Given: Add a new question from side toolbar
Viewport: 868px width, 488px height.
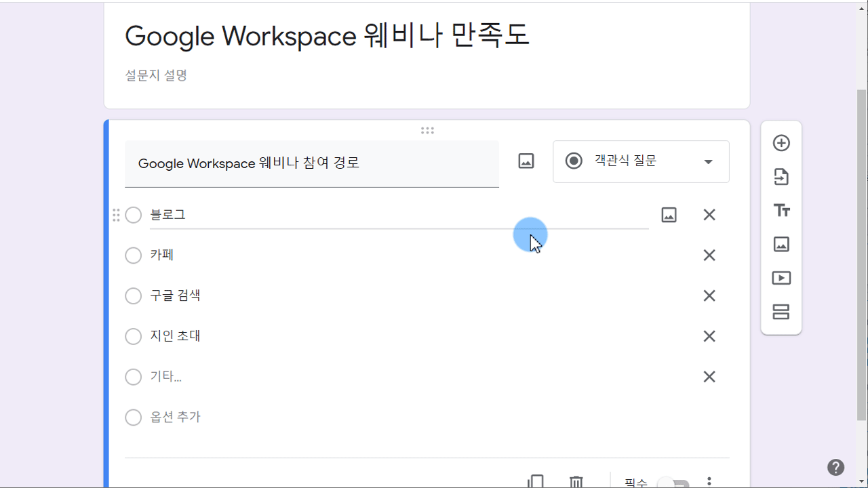Looking at the screenshot, I should pos(781,143).
